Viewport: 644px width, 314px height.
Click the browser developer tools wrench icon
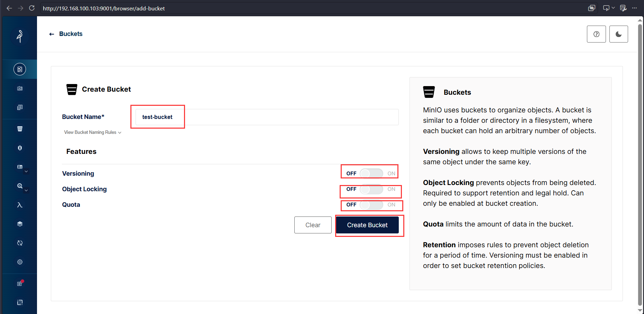[x=623, y=8]
